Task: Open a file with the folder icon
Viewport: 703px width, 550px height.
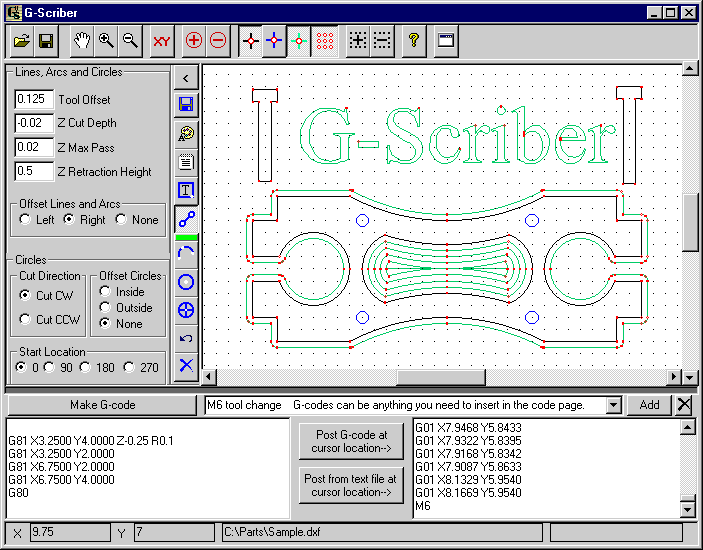Action: pos(22,41)
